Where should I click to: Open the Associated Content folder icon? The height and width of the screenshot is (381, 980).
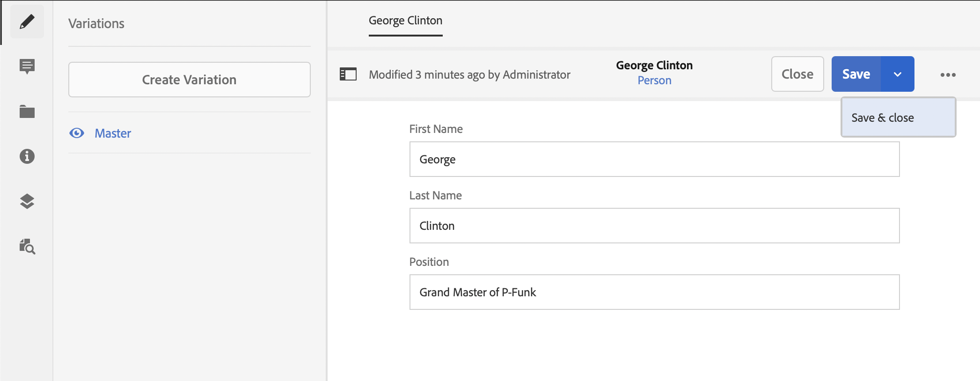(27, 111)
